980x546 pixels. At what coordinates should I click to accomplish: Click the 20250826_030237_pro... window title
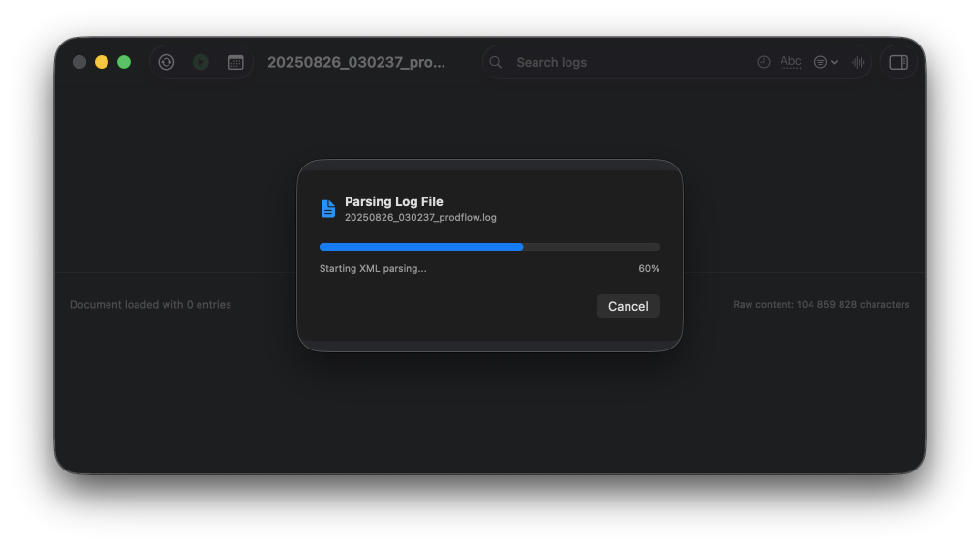tap(356, 62)
